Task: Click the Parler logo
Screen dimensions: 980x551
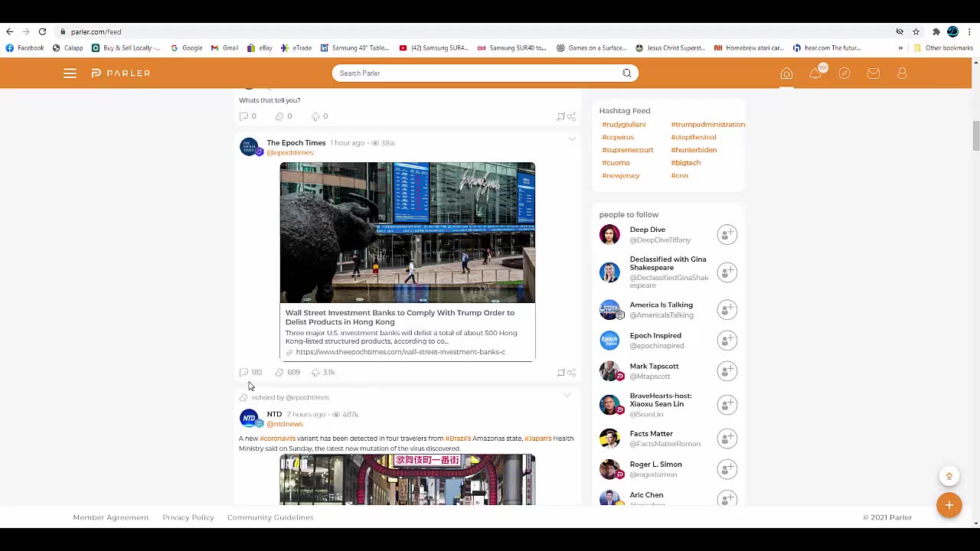Action: [x=121, y=73]
